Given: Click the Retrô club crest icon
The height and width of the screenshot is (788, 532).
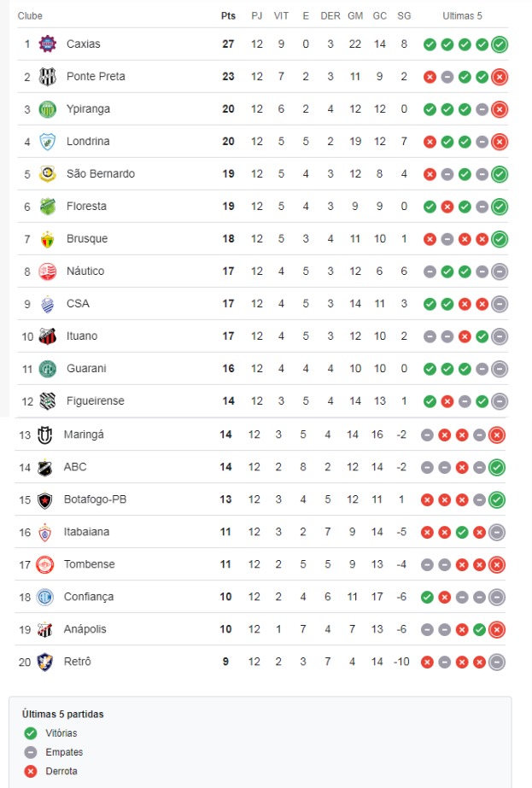Looking at the screenshot, I should (x=44, y=662).
